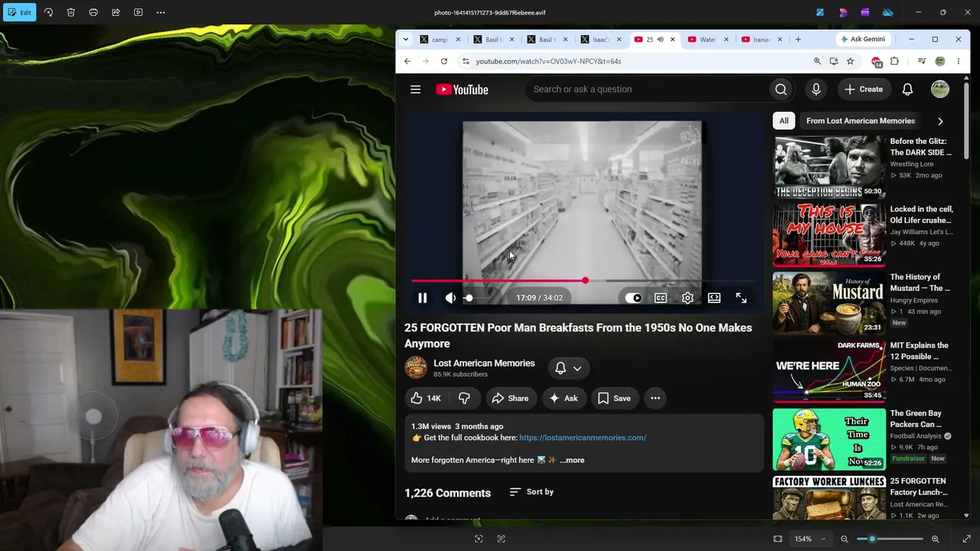Like the video with 14K likes
The height and width of the screenshot is (551, 980).
426,398
